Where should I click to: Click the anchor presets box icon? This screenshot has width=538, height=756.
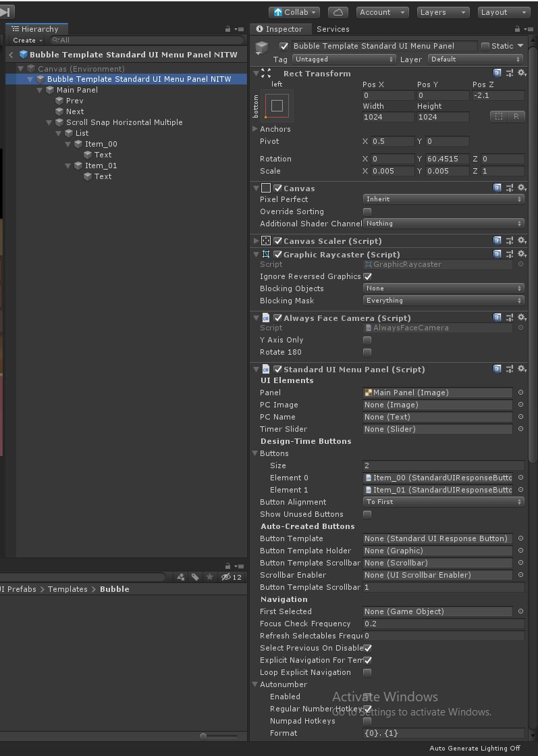click(x=277, y=105)
